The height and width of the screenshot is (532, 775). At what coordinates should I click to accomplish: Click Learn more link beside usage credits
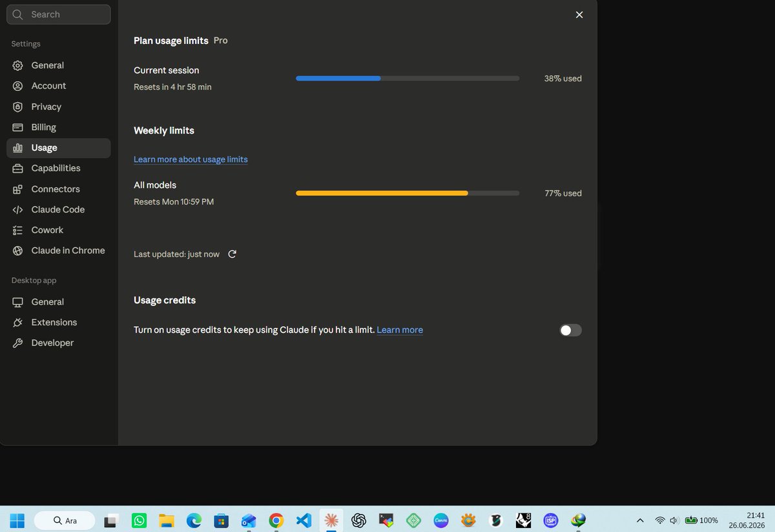click(400, 330)
